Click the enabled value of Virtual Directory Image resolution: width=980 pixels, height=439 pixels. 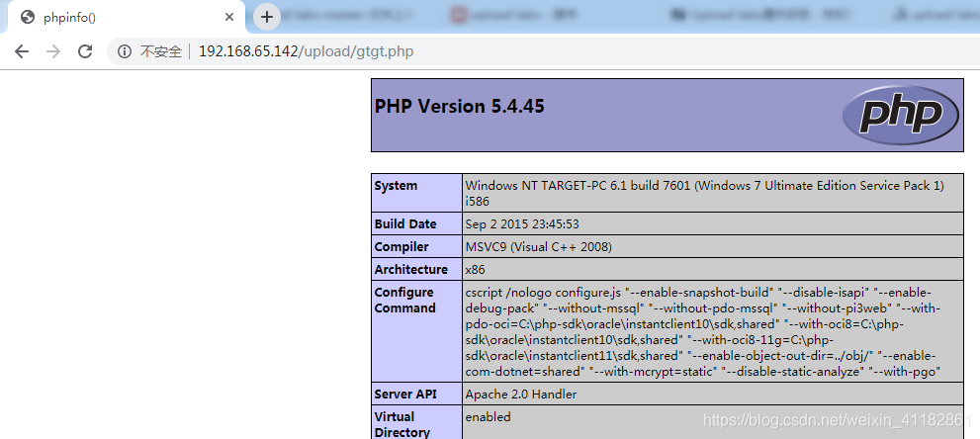[x=489, y=416]
